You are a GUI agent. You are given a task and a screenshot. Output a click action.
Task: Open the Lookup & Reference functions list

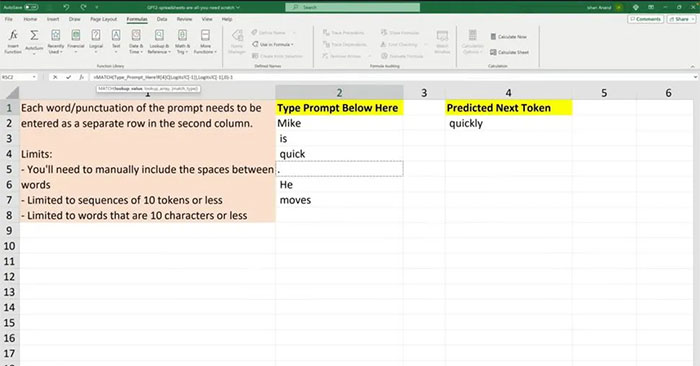point(159,42)
